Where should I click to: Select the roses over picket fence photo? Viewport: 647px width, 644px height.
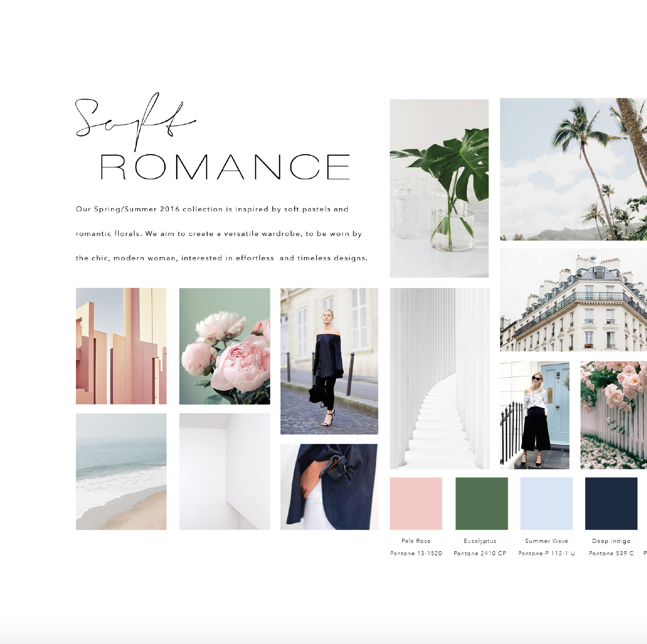614,415
